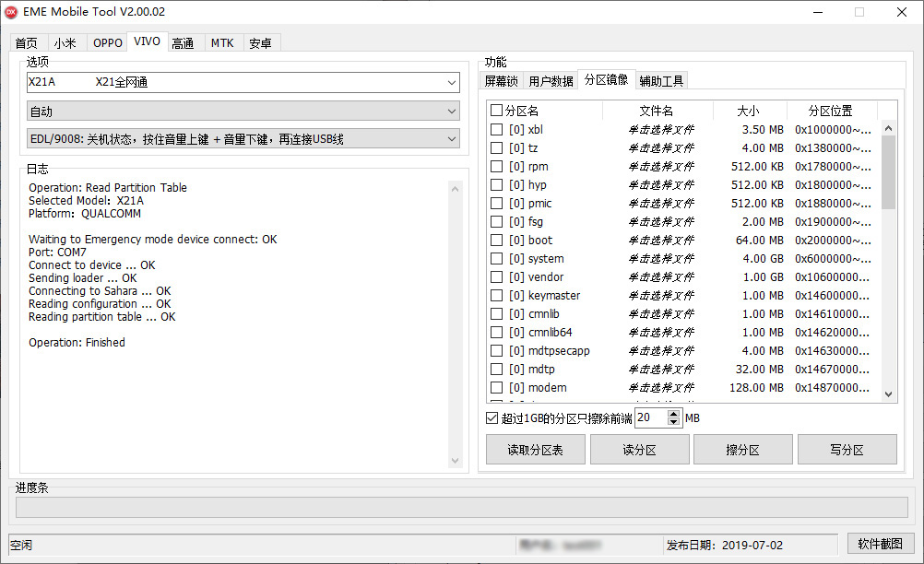The image size is (924, 564).
Task: Open the OPPO tab
Action: 107,43
